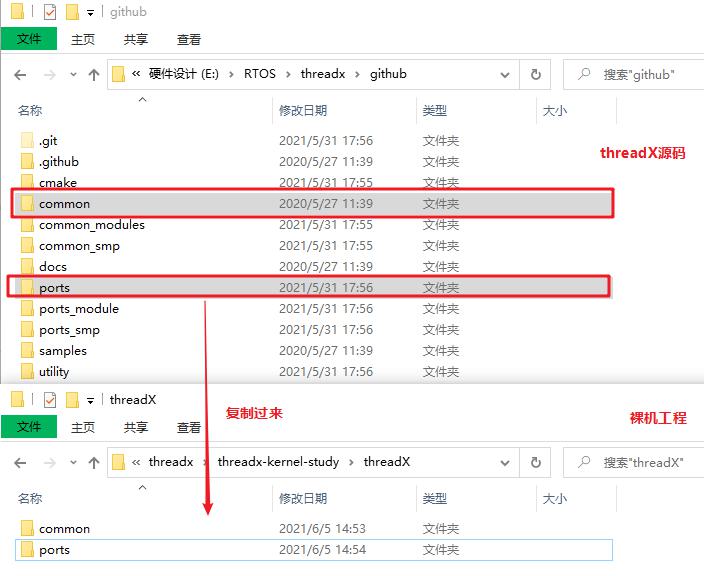Open recent locations dropdown in github window
The image size is (704, 576).
tap(73, 75)
